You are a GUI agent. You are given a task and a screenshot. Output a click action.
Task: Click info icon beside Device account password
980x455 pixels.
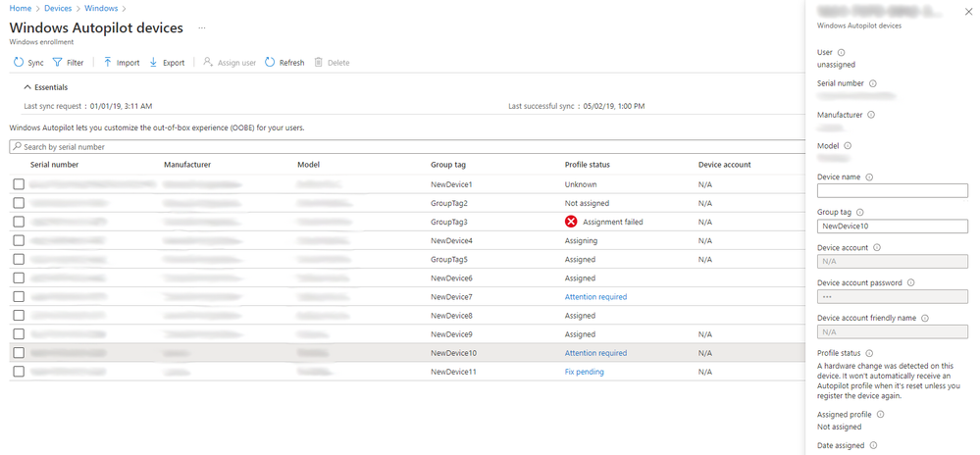[910, 282]
